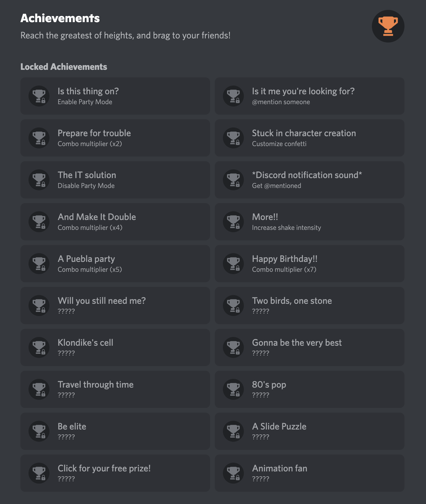Screen dimensions: 426x504
Task: Click the trophy icon beside 'Happy Birthday!!'
Action: tap(233, 264)
